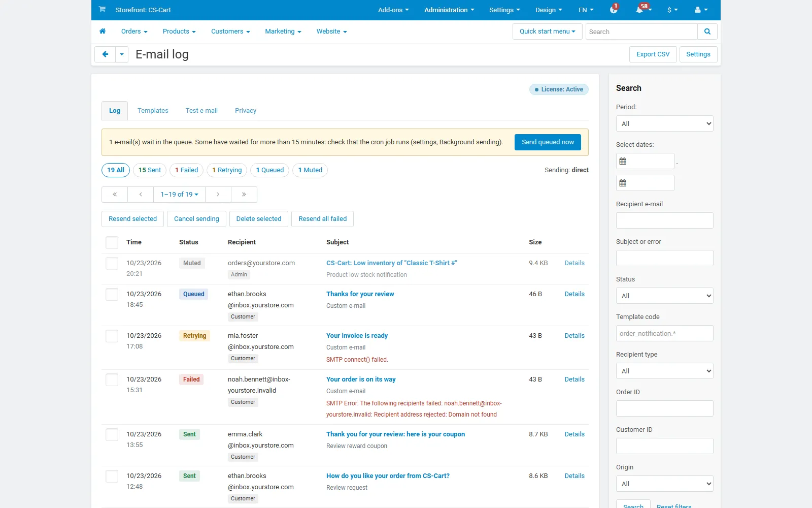Viewport: 812px width, 508px height.
Task: Check the Queued Thanks for your review row
Action: (x=112, y=294)
